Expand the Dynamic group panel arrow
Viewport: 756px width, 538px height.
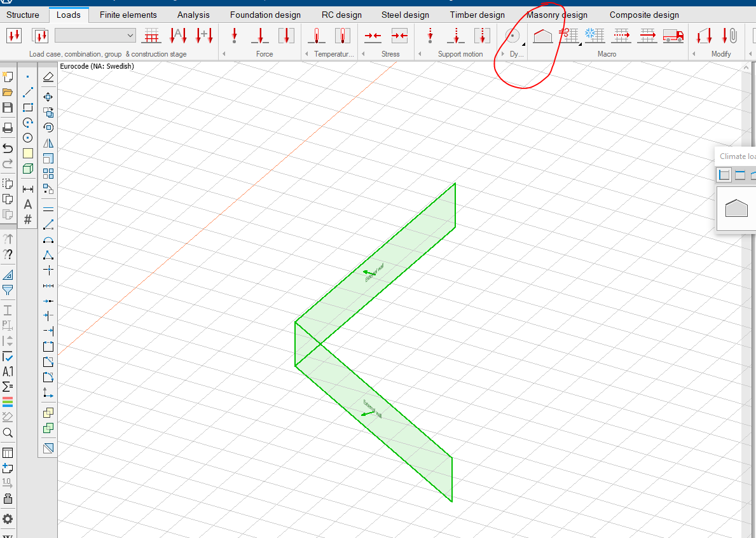coord(503,54)
